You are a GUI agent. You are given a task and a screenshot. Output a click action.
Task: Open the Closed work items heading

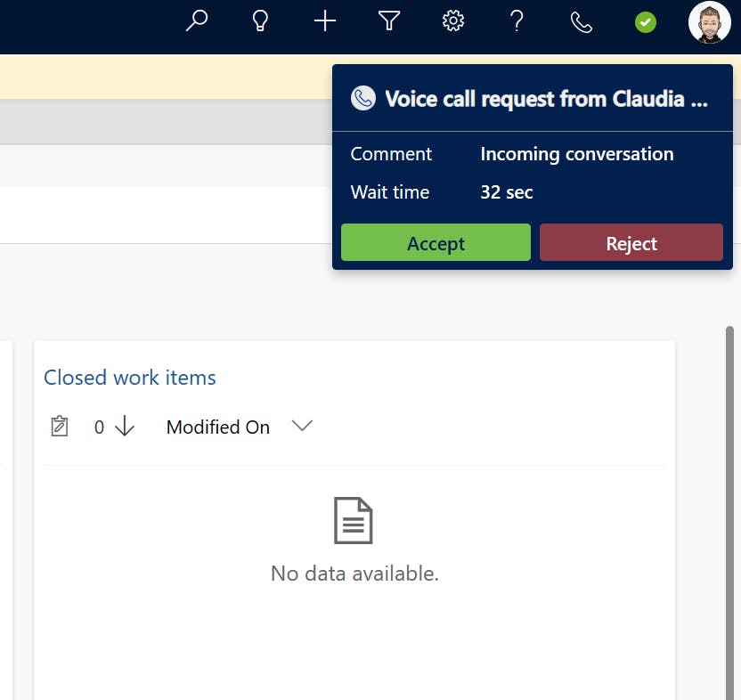tap(130, 378)
